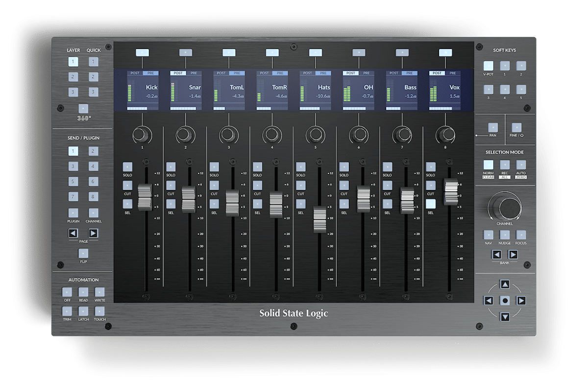Select Send/Plugin slot 4 button
Viewport: 588px width, 382px height.
94,167
